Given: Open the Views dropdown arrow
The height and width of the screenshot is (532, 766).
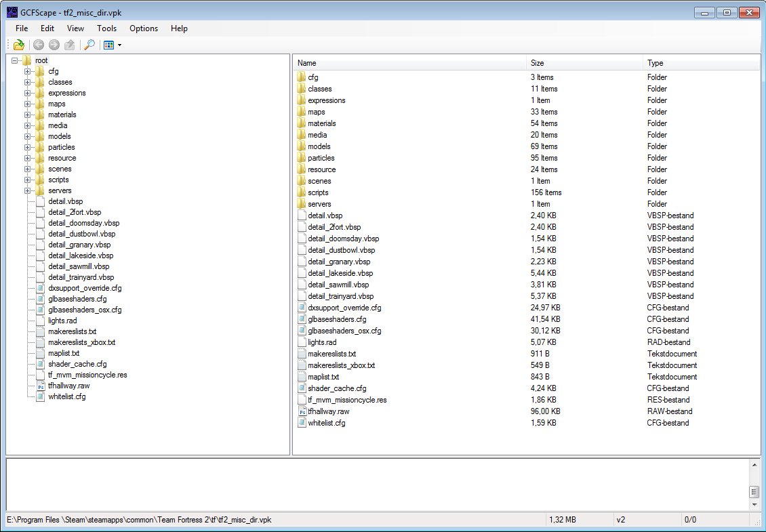Looking at the screenshot, I should [x=120, y=45].
